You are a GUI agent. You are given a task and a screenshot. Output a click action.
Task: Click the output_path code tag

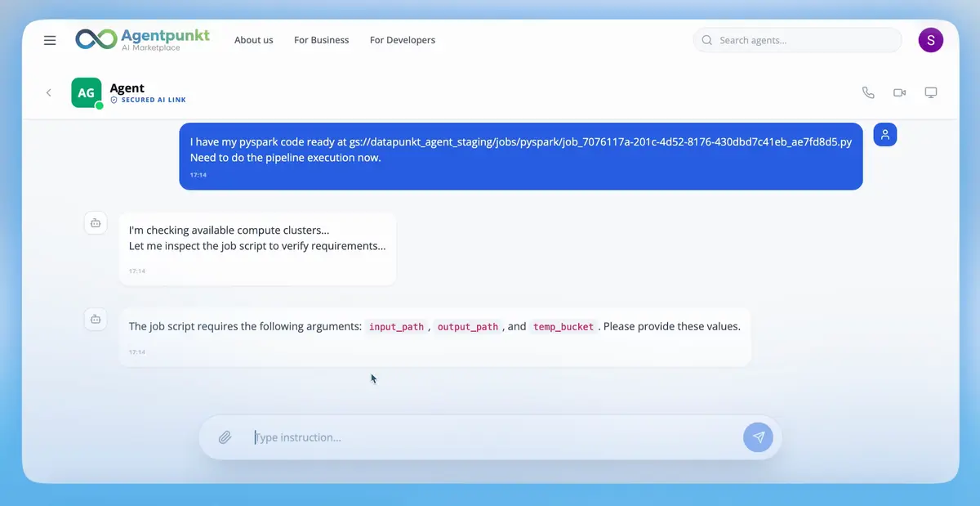467,326
